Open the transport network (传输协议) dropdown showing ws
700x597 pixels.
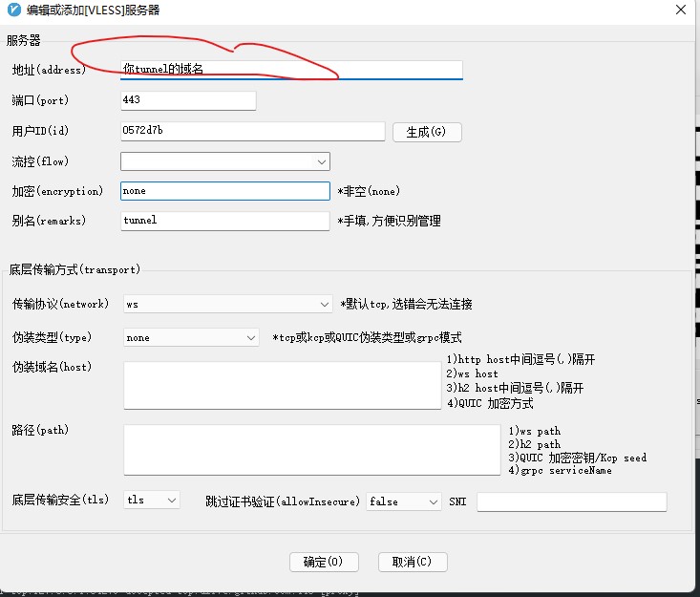(x=227, y=304)
